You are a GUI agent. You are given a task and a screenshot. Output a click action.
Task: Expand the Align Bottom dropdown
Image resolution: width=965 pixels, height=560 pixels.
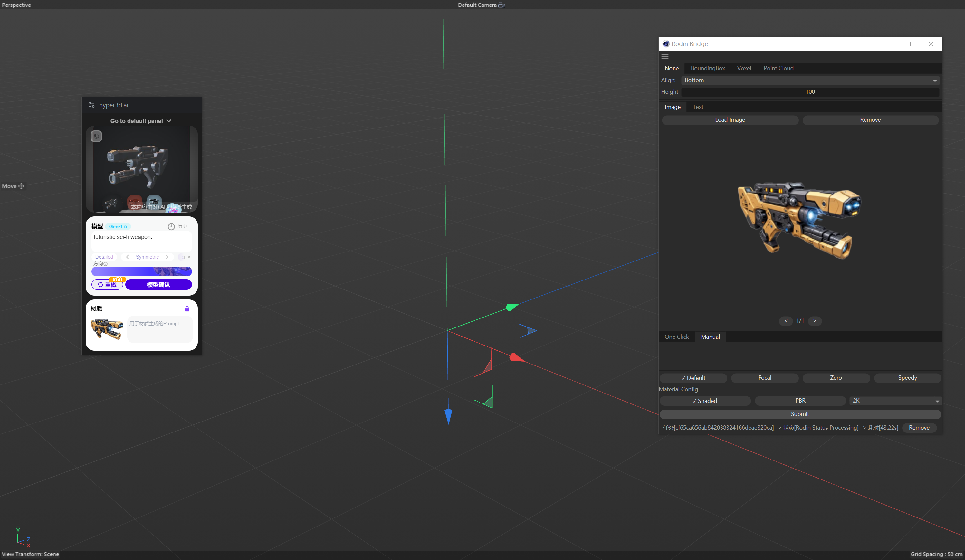pyautogui.click(x=810, y=81)
